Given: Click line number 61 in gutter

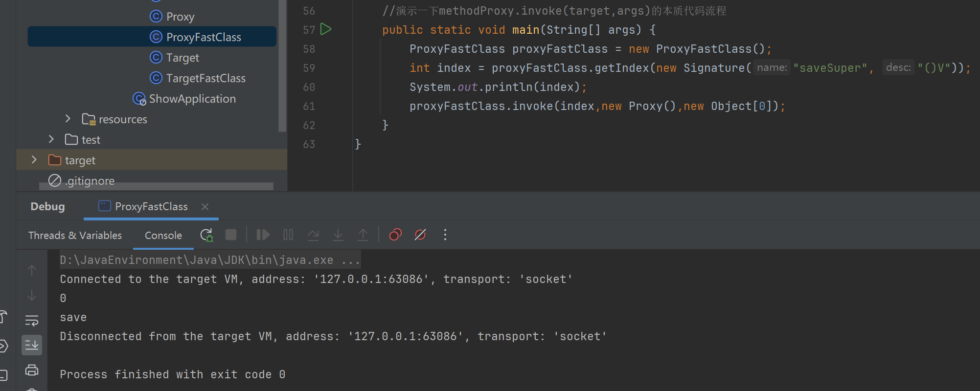Looking at the screenshot, I should pyautogui.click(x=309, y=106).
